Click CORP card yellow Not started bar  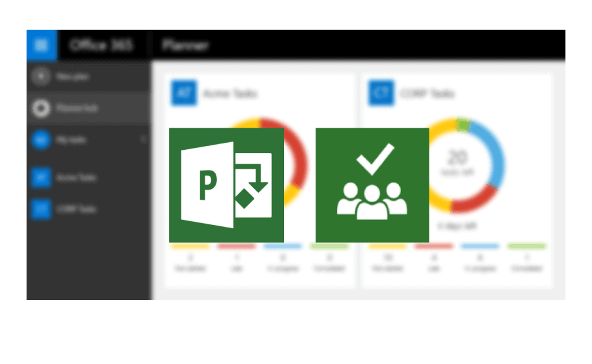click(x=388, y=246)
